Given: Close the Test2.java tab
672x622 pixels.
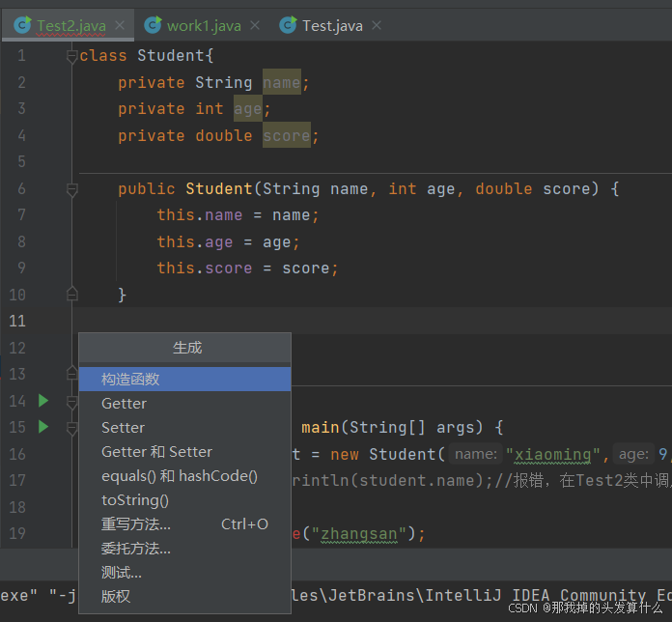Looking at the screenshot, I should pyautogui.click(x=120, y=25).
